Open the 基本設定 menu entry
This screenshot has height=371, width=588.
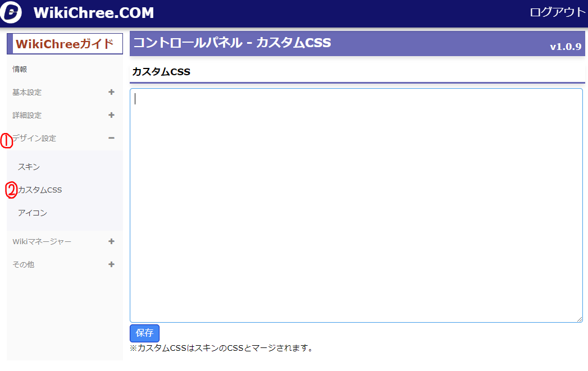[x=27, y=92]
